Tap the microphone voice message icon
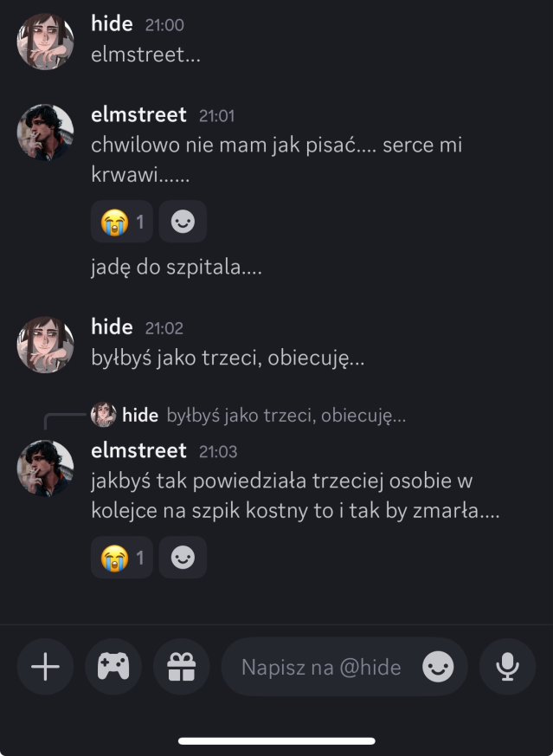The width and height of the screenshot is (553, 756). (507, 667)
